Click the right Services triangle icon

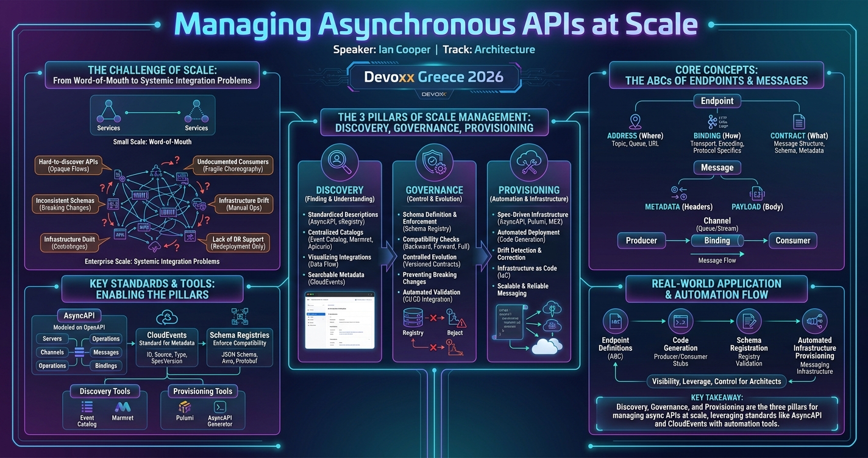(x=196, y=112)
